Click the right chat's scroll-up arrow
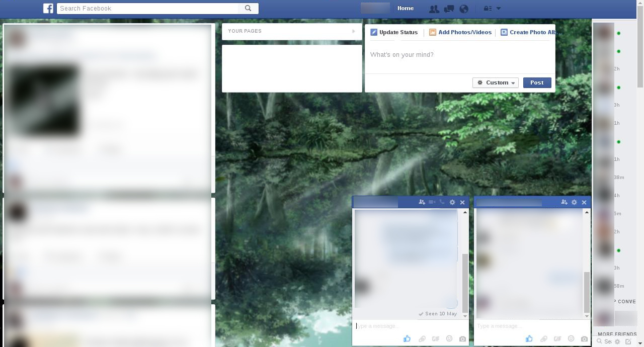The height and width of the screenshot is (347, 644). pyautogui.click(x=587, y=212)
